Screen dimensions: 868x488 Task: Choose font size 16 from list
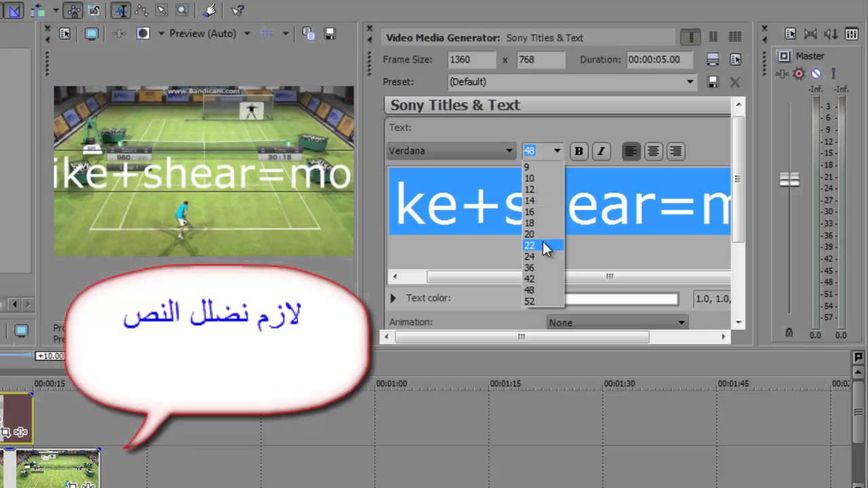pyautogui.click(x=542, y=211)
